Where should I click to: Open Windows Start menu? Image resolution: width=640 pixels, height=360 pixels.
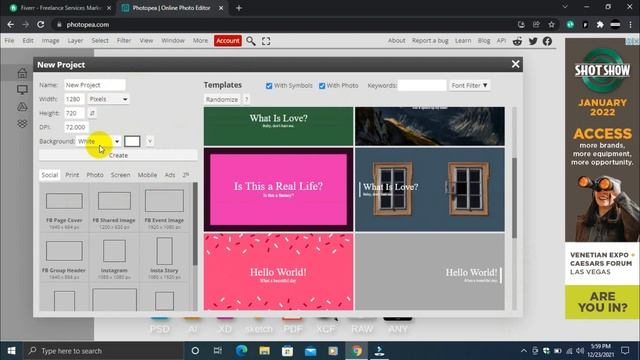click(x=11, y=351)
